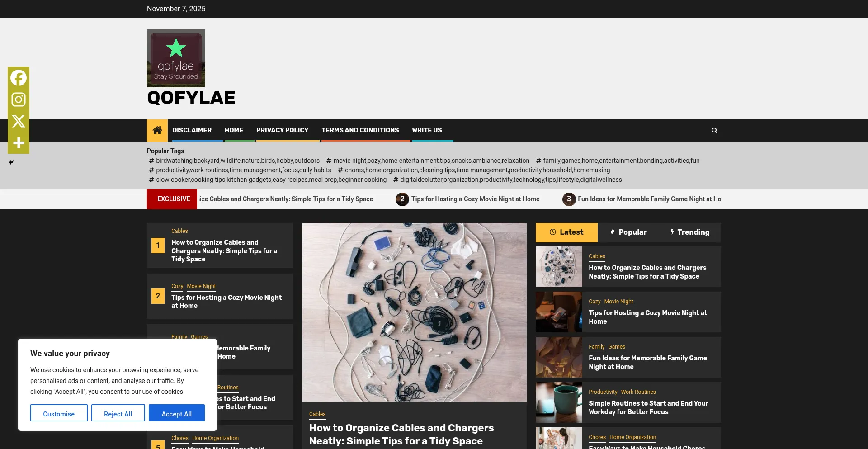Screen dimensions: 868x449
Task: Open more share options plus icon
Action: coord(19,143)
